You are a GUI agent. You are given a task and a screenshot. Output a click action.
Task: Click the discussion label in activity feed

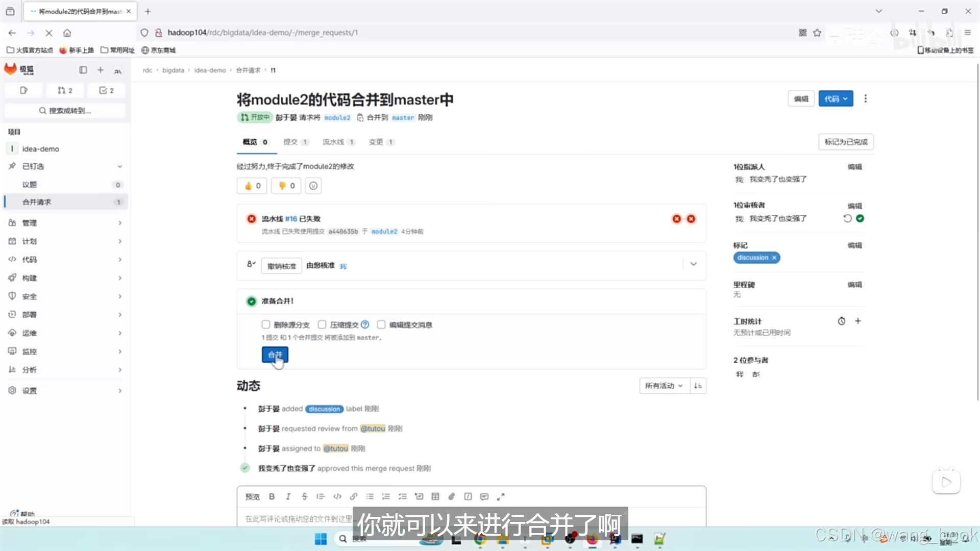click(325, 409)
